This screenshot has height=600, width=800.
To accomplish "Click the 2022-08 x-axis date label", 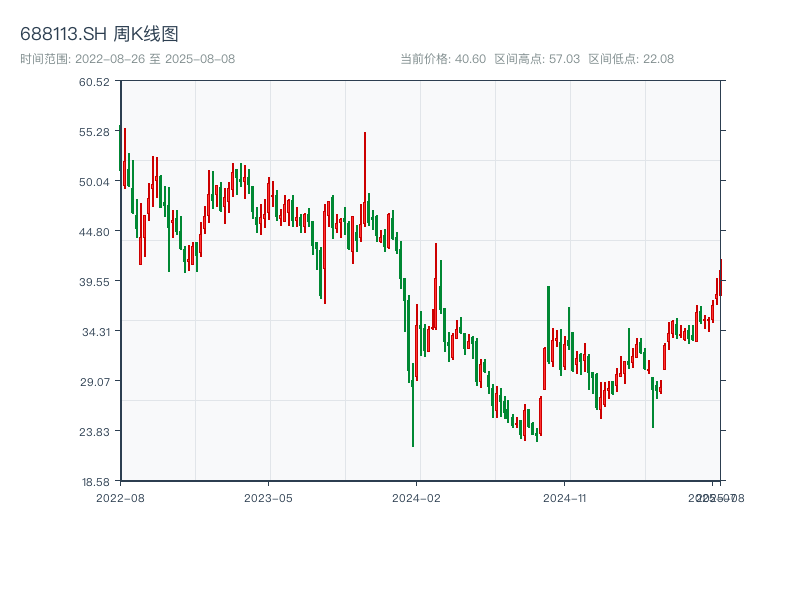I will click(x=120, y=497).
